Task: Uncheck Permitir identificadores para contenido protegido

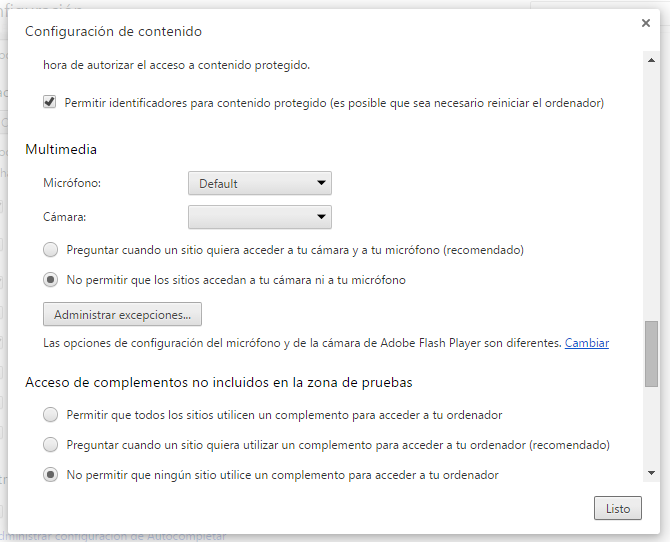Action: [x=50, y=103]
